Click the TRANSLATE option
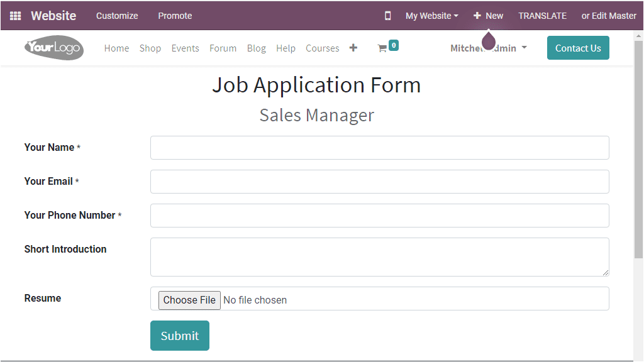The width and height of the screenshot is (644, 362). pos(542,16)
